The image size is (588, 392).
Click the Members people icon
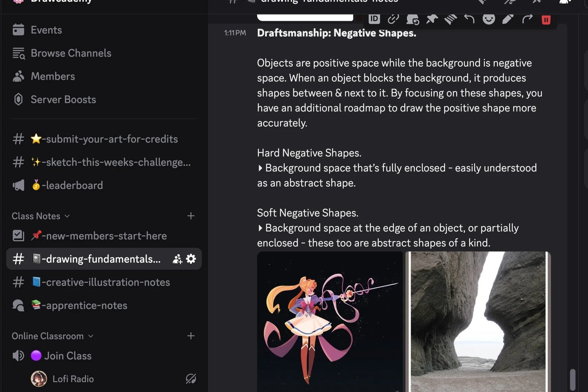point(18,76)
